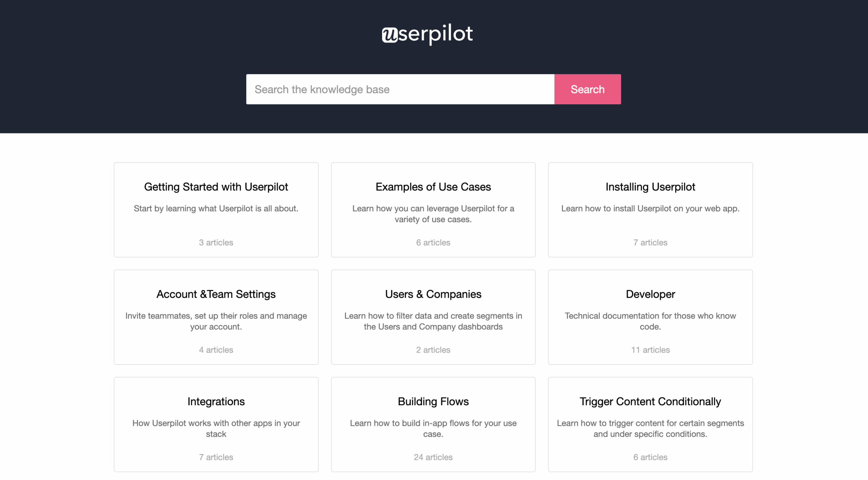Open the Account & Team Settings category
The image size is (868, 480).
tap(216, 294)
